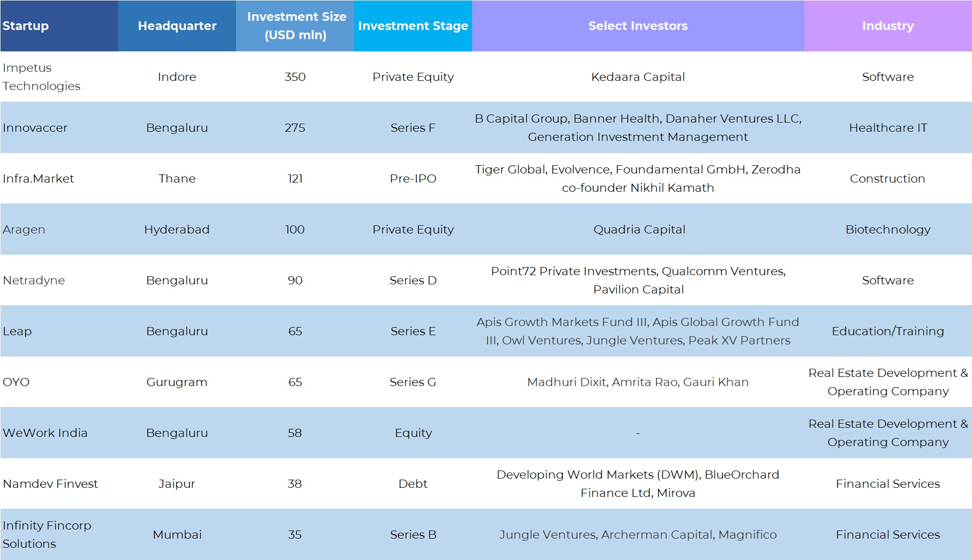Image resolution: width=972 pixels, height=560 pixels.
Task: Click the Pre-IPO investment stage cell
Action: point(413,179)
